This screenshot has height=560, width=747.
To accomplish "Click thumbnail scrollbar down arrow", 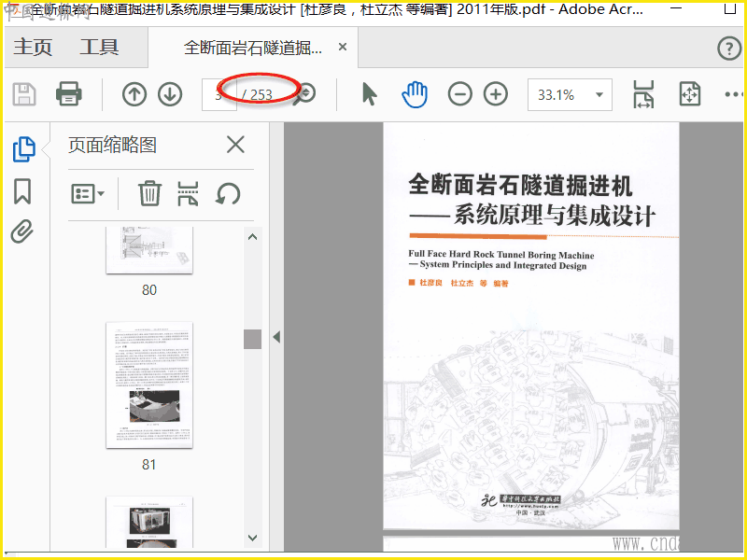I will (x=252, y=538).
